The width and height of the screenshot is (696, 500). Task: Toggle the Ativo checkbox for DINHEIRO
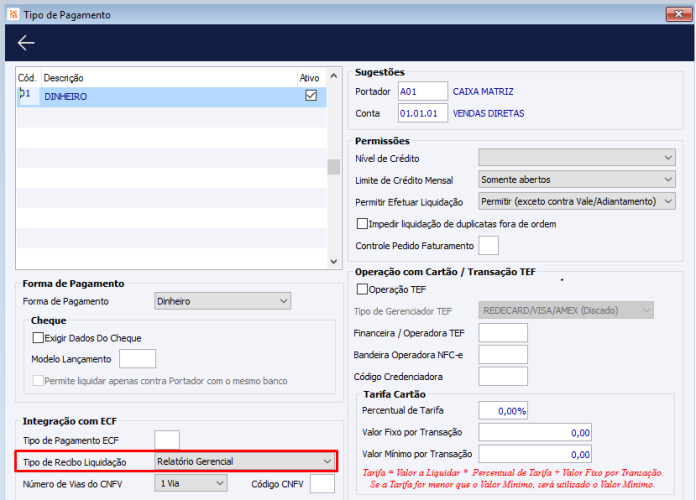pyautogui.click(x=311, y=95)
